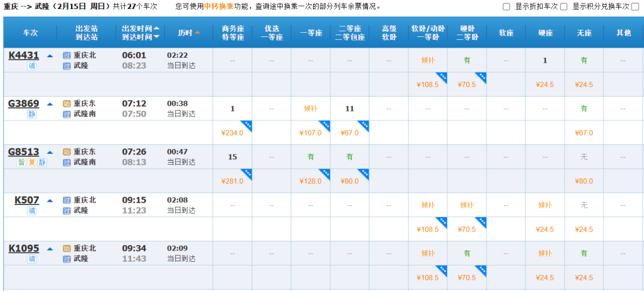Click 候补 under 硬卧 for K507
Viewport: 644px width, 291px height.
(x=467, y=205)
